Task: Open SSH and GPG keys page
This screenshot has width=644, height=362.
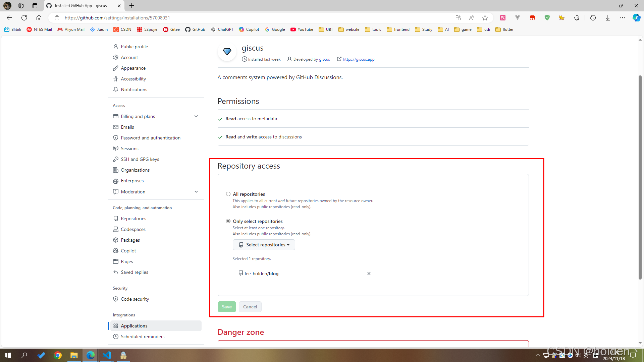Action: coord(140,159)
